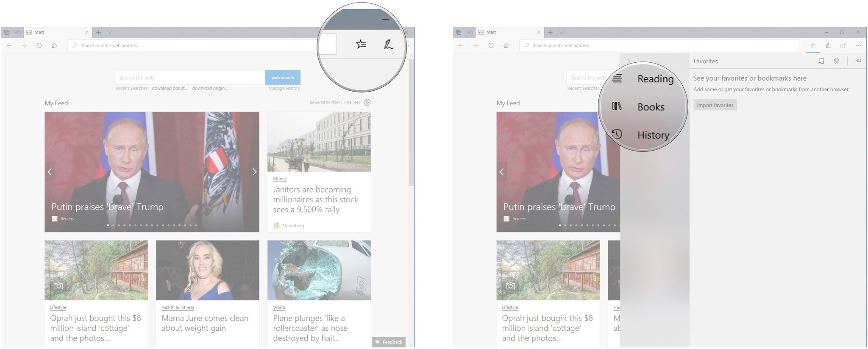Toggle the Hub favorites star icon, right window
The image size is (868, 349).
[813, 45]
